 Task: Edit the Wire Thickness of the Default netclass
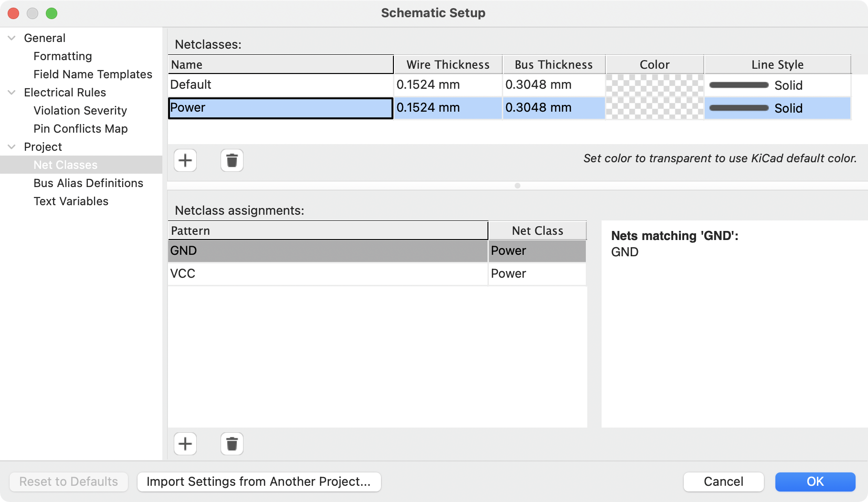pos(447,85)
